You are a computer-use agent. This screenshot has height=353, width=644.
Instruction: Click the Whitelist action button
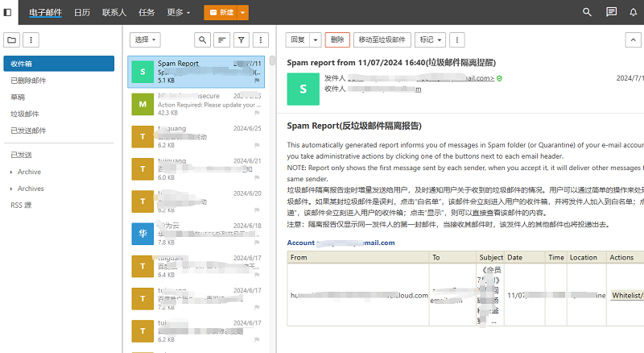pos(627,296)
